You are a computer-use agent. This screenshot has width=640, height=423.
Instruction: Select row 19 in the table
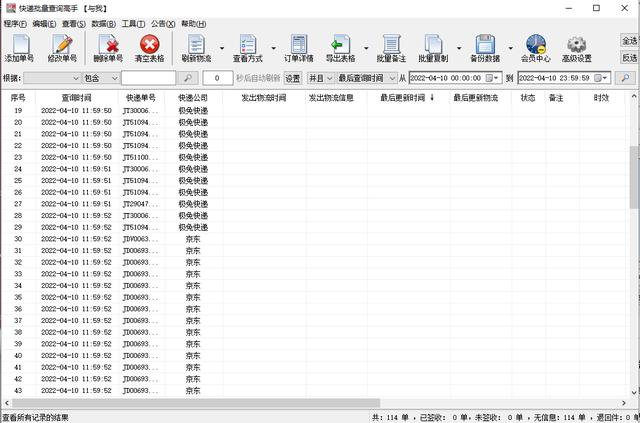313,111
